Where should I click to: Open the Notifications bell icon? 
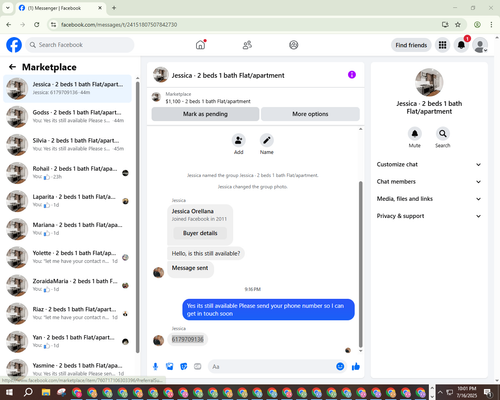461,45
